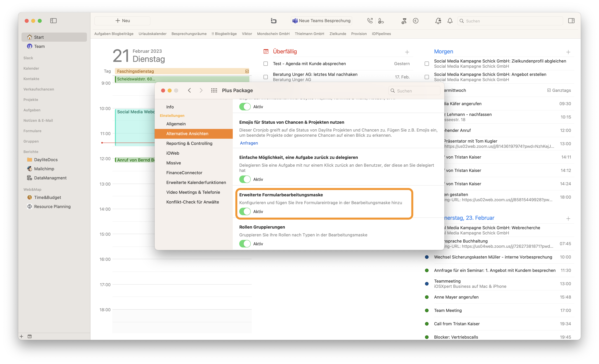Select iOWeb settings section
The image size is (599, 364).
point(194,153)
